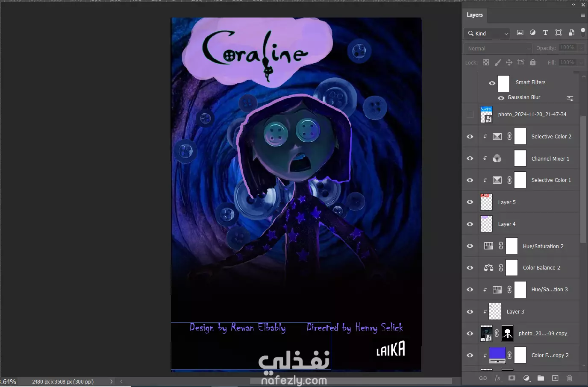Hide Smart Filters visibility eye
588x387 pixels.
492,83
